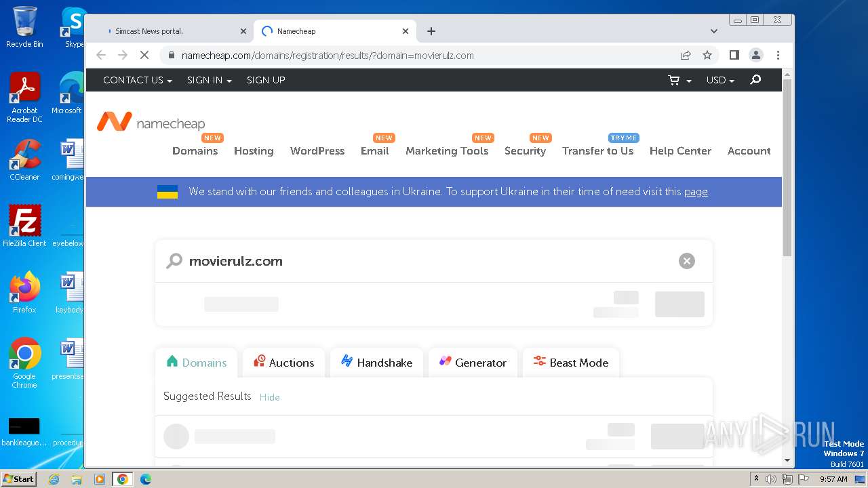The width and height of the screenshot is (868, 488).
Task: Switch to the Auctions tab
Action: [283, 363]
